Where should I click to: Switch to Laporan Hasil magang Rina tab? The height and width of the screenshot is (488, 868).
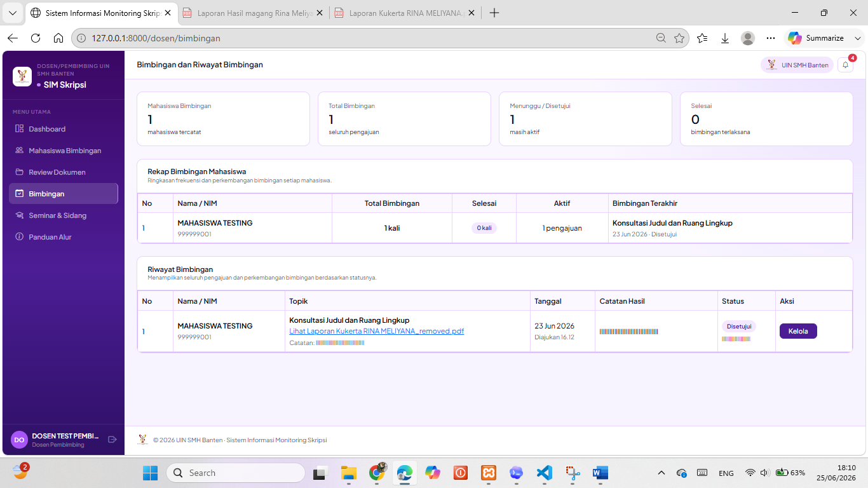click(x=252, y=13)
